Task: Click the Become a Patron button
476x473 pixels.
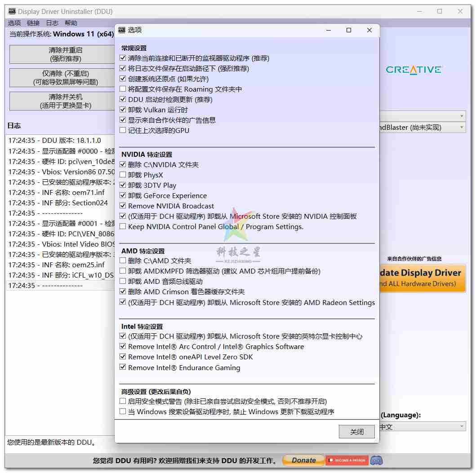Action: 347,460
